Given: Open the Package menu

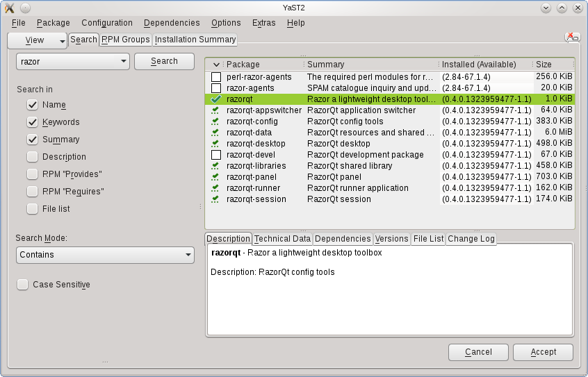Looking at the screenshot, I should pyautogui.click(x=54, y=23).
